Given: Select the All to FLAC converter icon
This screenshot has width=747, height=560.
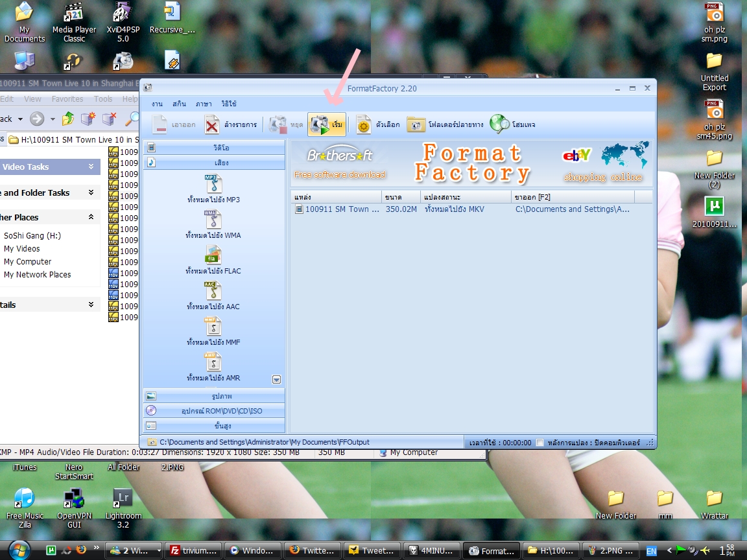Looking at the screenshot, I should click(x=213, y=255).
